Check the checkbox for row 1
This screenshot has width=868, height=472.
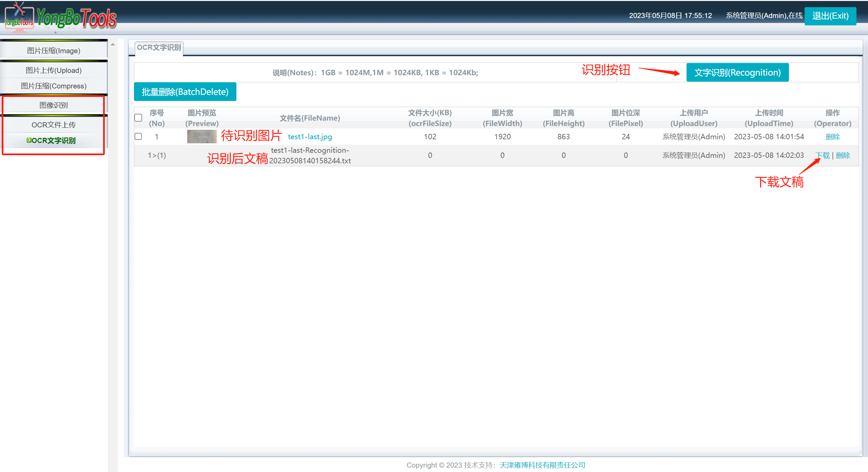[x=138, y=137]
